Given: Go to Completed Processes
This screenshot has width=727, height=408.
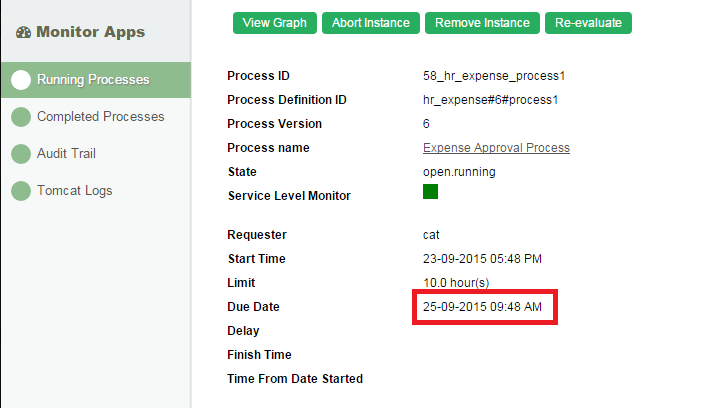Looking at the screenshot, I should click(100, 117).
